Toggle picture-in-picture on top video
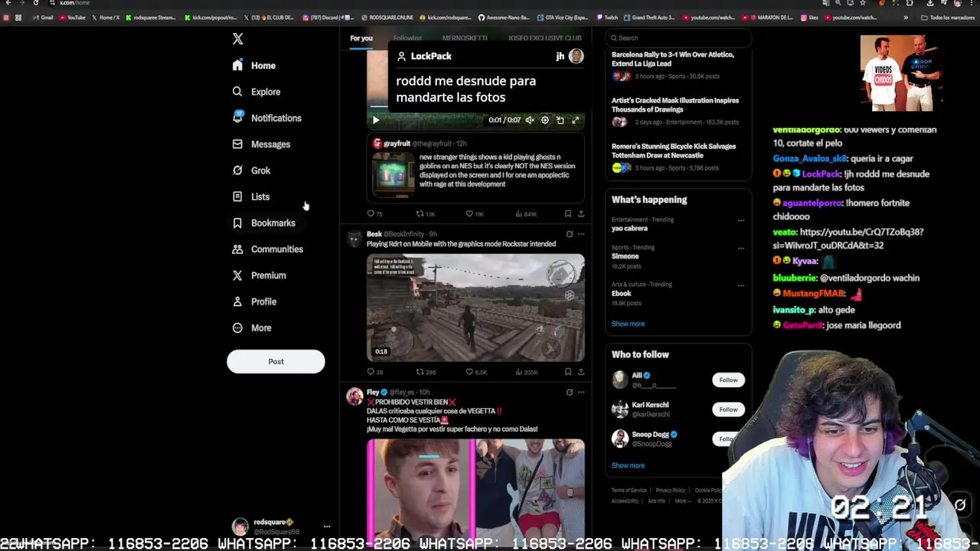980x551 pixels. pyautogui.click(x=560, y=120)
